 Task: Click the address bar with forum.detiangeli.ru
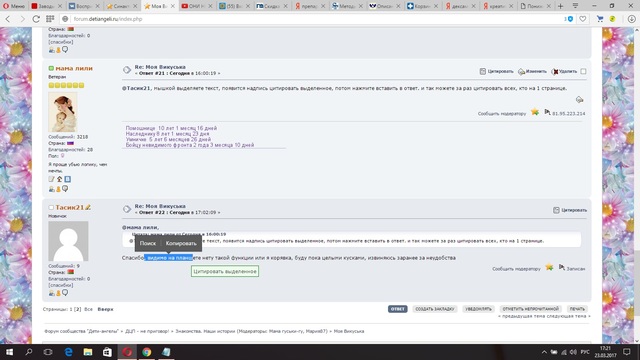(310, 19)
